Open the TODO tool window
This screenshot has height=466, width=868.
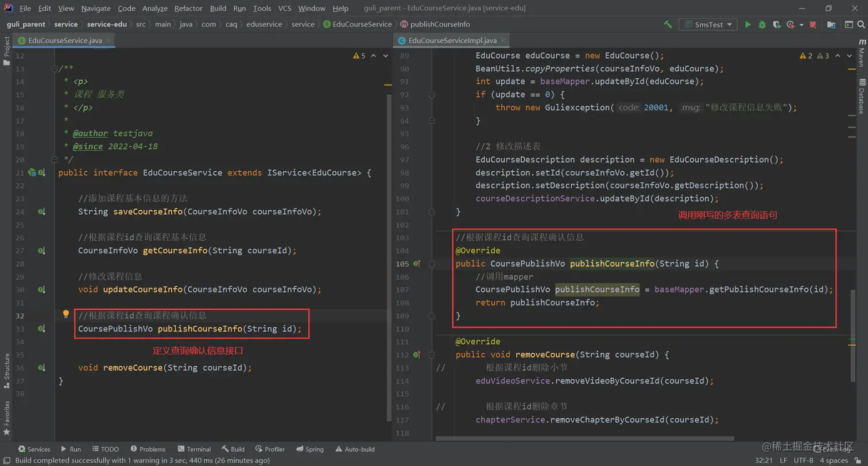[x=104, y=449]
